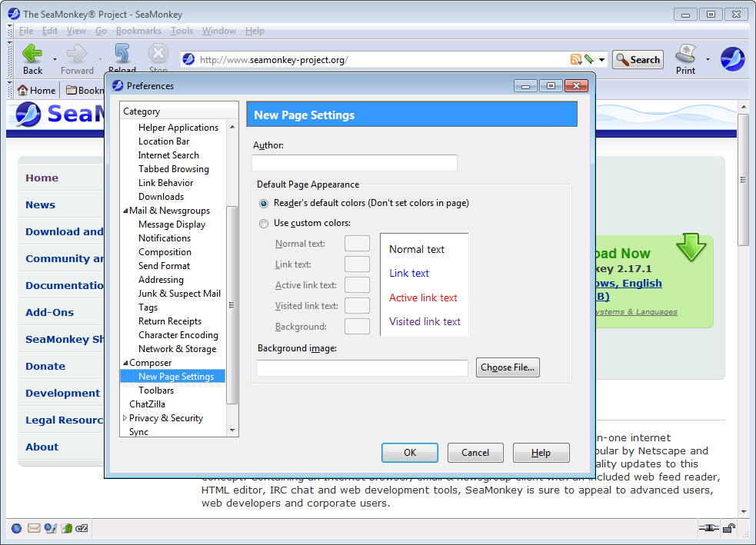Open the Donate link on webpage sidebar
Screen dimensions: 756x545
(x=45, y=366)
